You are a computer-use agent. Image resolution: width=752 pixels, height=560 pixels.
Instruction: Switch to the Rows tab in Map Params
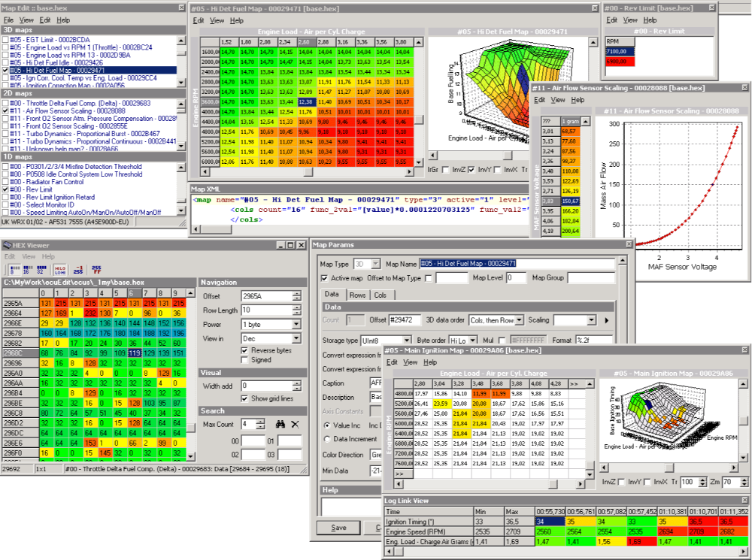pos(356,295)
